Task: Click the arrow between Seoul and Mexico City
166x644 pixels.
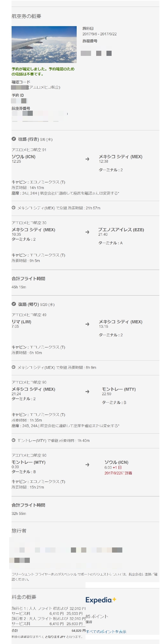Action: tap(87, 159)
